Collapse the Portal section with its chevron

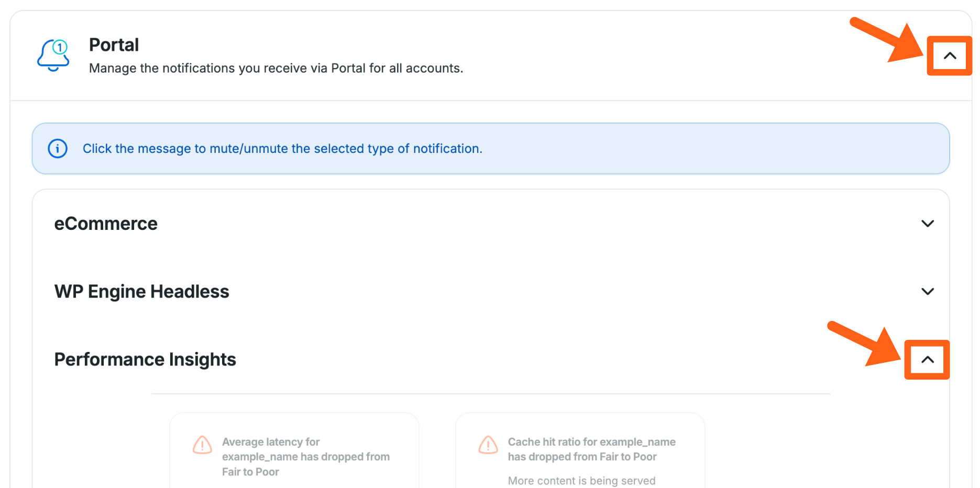click(x=950, y=56)
